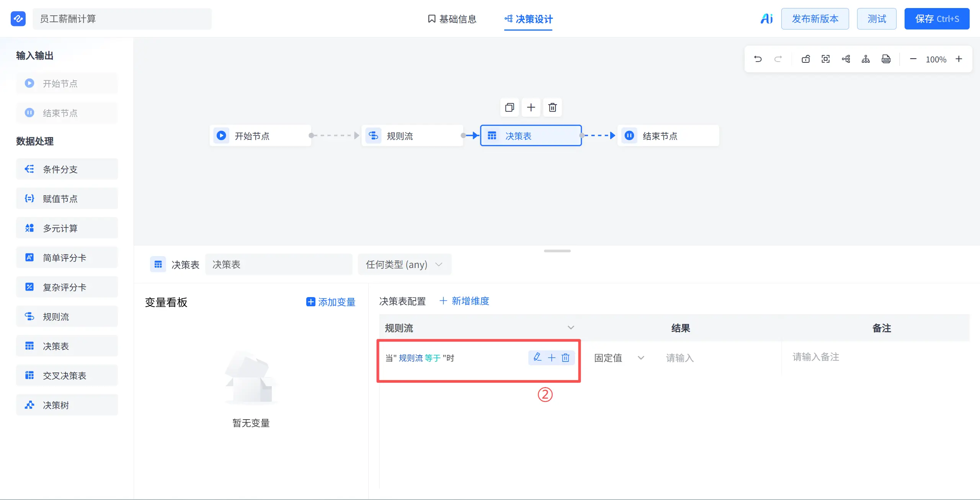
Task: Click the 添加变量 link
Action: pyautogui.click(x=331, y=302)
